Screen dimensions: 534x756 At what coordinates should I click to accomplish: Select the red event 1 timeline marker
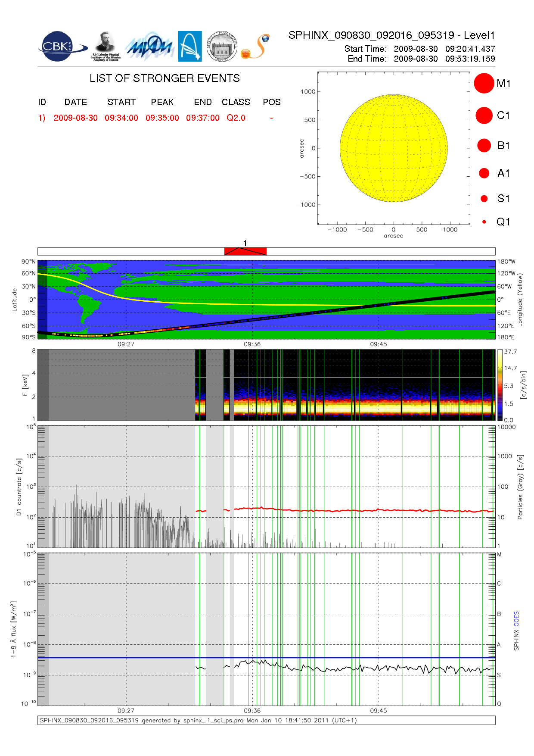tap(245, 251)
